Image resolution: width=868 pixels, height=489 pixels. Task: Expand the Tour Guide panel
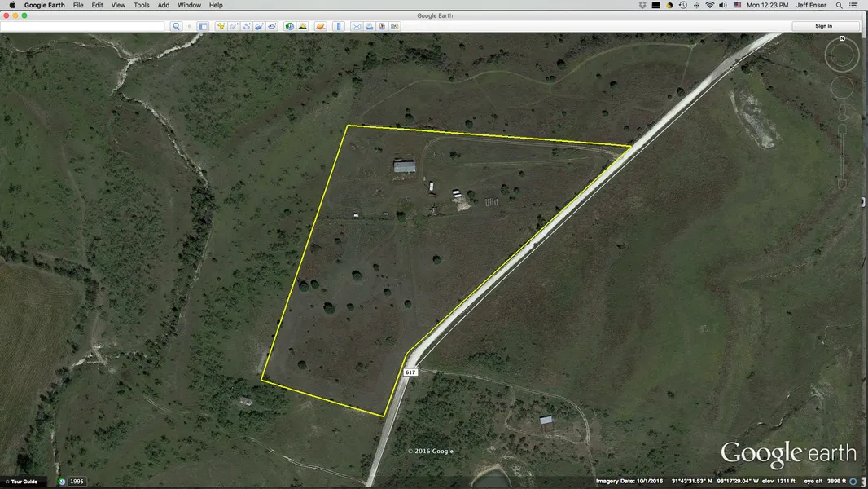click(20, 482)
